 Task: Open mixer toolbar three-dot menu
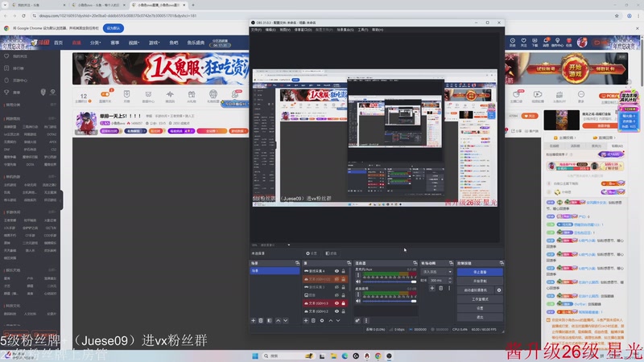click(x=366, y=320)
